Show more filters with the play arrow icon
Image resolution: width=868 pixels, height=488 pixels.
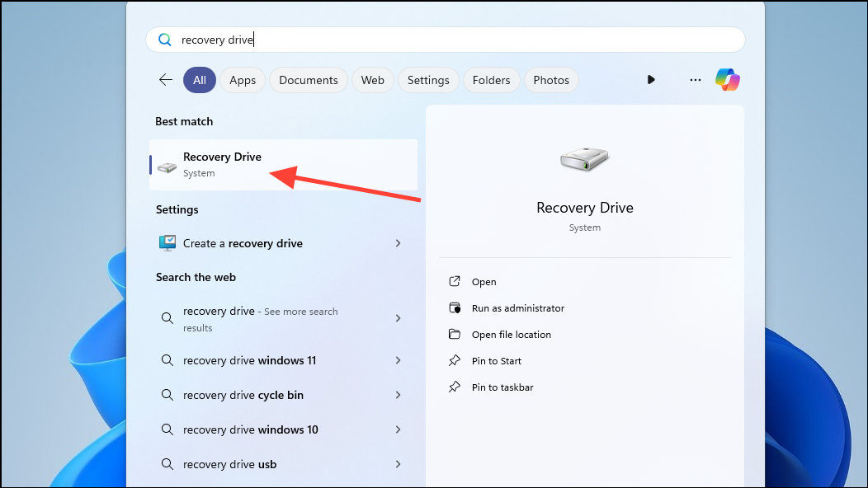[651, 80]
